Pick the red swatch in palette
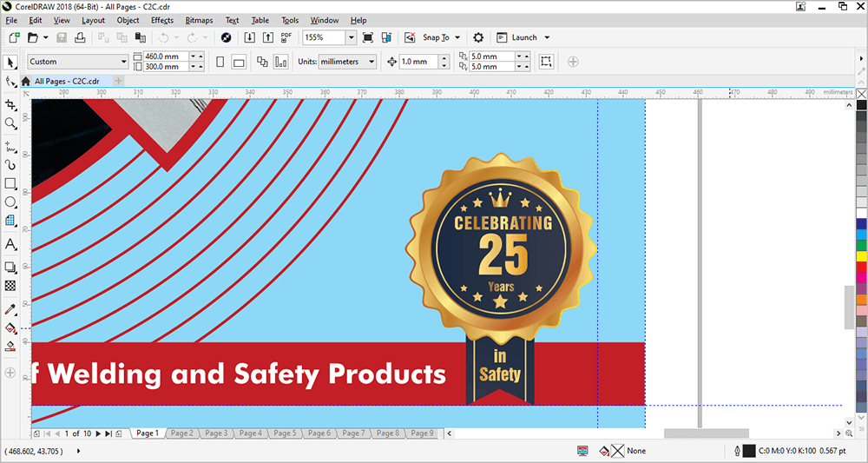This screenshot has width=868, height=463. coord(861,267)
